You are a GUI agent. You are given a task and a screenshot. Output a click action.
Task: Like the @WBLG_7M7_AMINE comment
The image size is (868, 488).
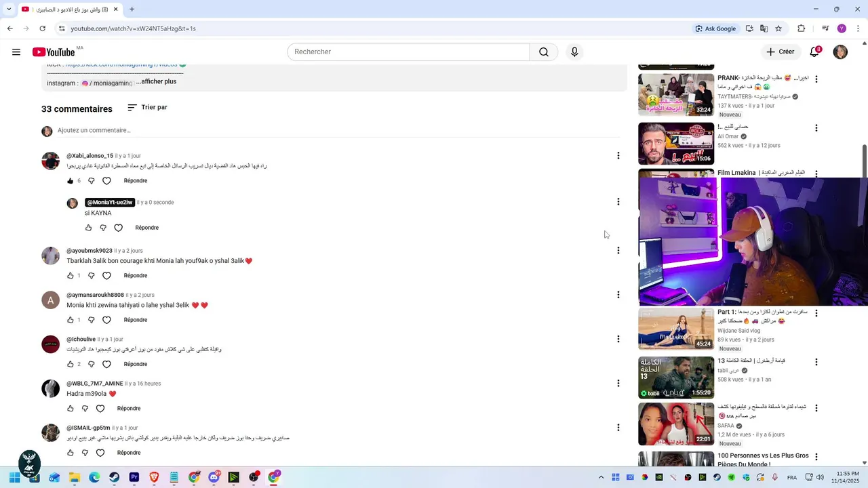70,409
